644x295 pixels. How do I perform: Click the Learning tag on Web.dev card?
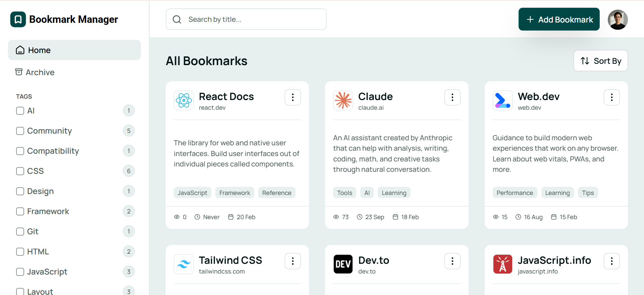[x=557, y=193]
